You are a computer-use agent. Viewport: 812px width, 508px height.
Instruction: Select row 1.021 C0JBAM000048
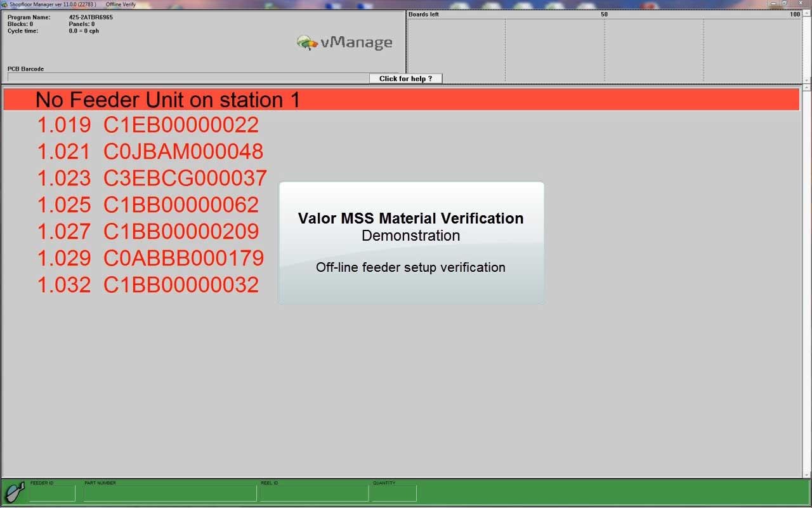[150, 152]
